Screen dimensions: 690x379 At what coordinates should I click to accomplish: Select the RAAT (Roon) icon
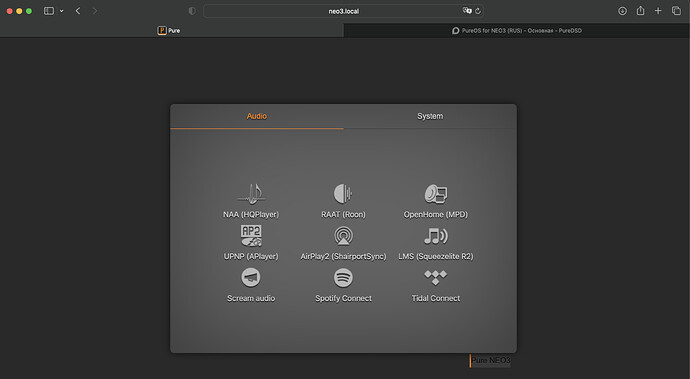click(343, 194)
